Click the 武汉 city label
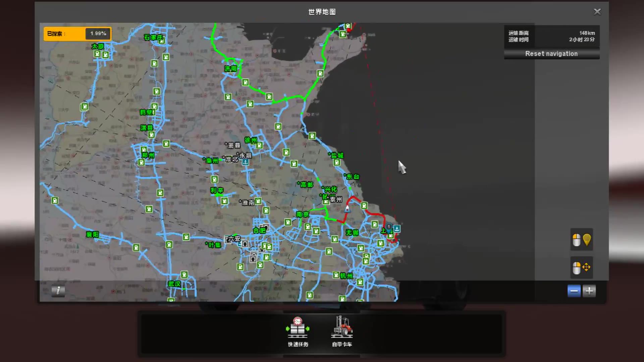The image size is (644, 362). click(174, 284)
